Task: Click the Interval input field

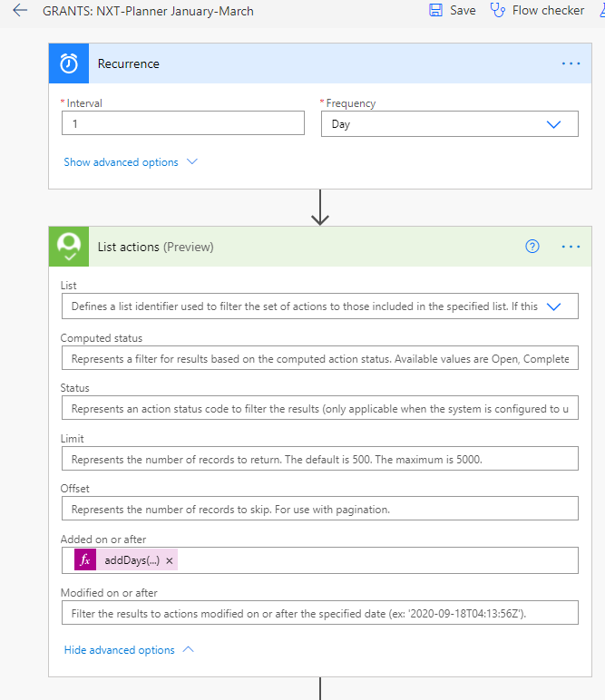Action: click(183, 123)
